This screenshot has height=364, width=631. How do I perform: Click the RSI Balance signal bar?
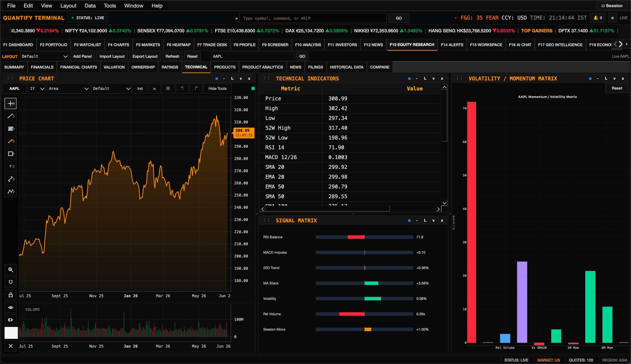(x=364, y=237)
